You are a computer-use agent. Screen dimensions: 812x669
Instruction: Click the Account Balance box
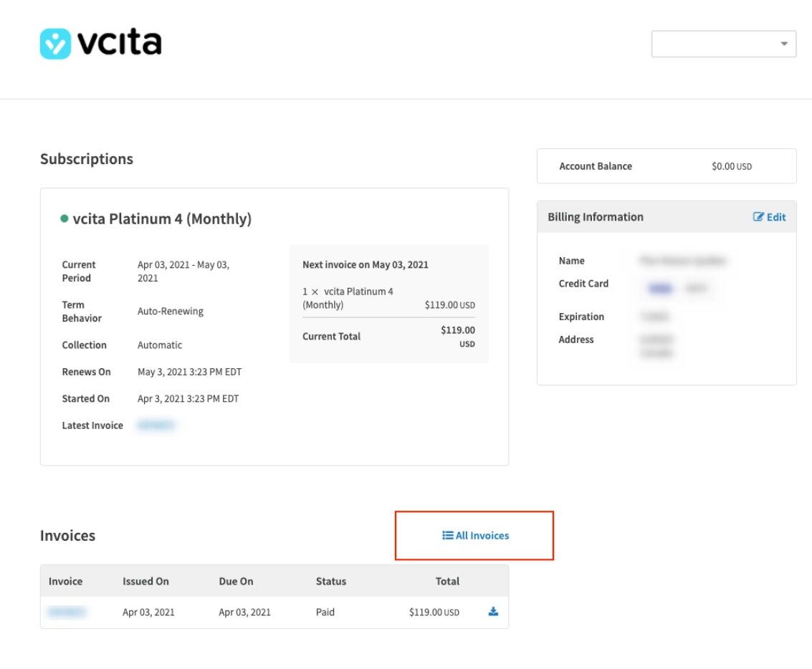point(666,166)
